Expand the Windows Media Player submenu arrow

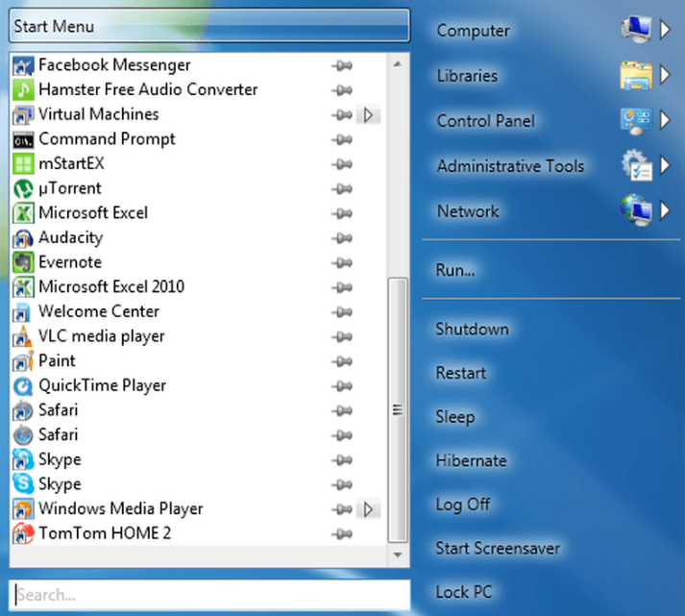pyautogui.click(x=368, y=509)
